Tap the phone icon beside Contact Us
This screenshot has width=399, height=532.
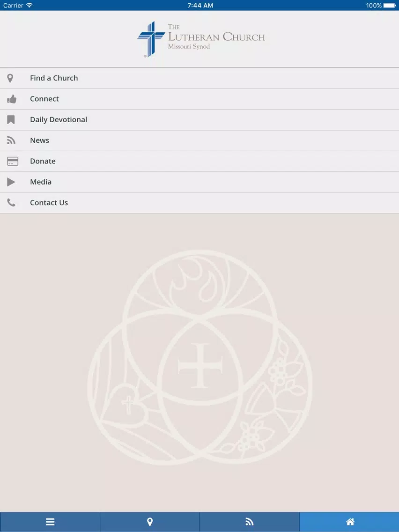(11, 203)
